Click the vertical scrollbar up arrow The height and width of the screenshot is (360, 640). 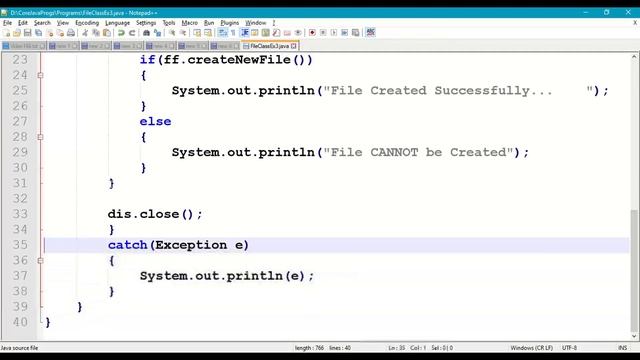(634, 57)
